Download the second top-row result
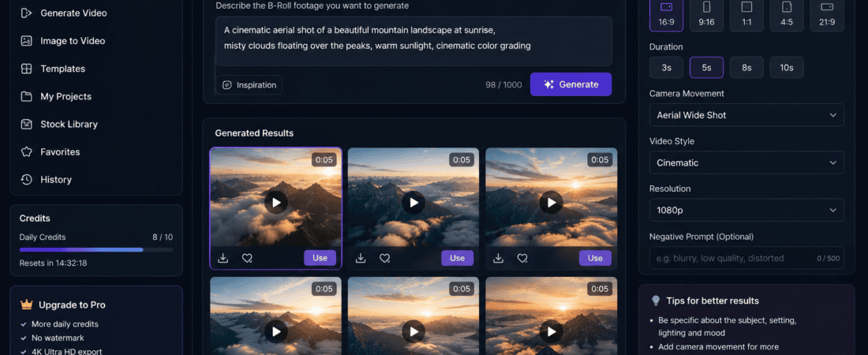The image size is (868, 355). pyautogui.click(x=361, y=258)
